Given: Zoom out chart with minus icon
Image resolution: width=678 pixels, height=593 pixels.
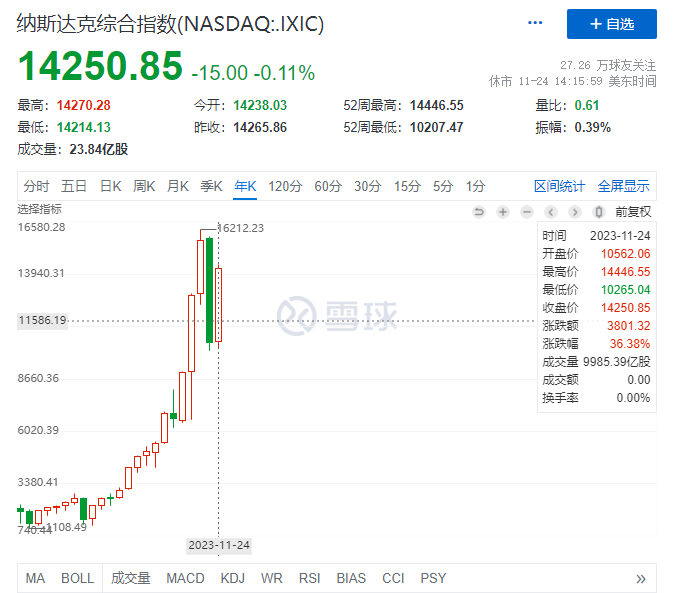Looking at the screenshot, I should 527,212.
